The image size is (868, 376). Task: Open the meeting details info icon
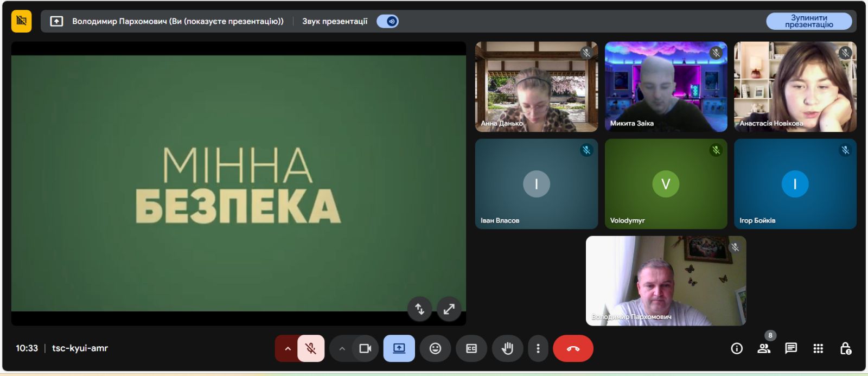pos(736,348)
